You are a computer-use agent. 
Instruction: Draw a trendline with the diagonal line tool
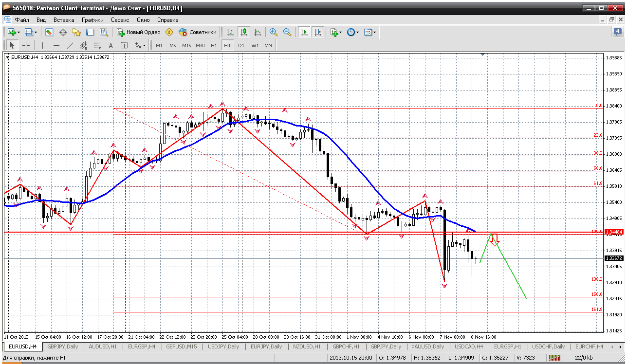(70, 45)
